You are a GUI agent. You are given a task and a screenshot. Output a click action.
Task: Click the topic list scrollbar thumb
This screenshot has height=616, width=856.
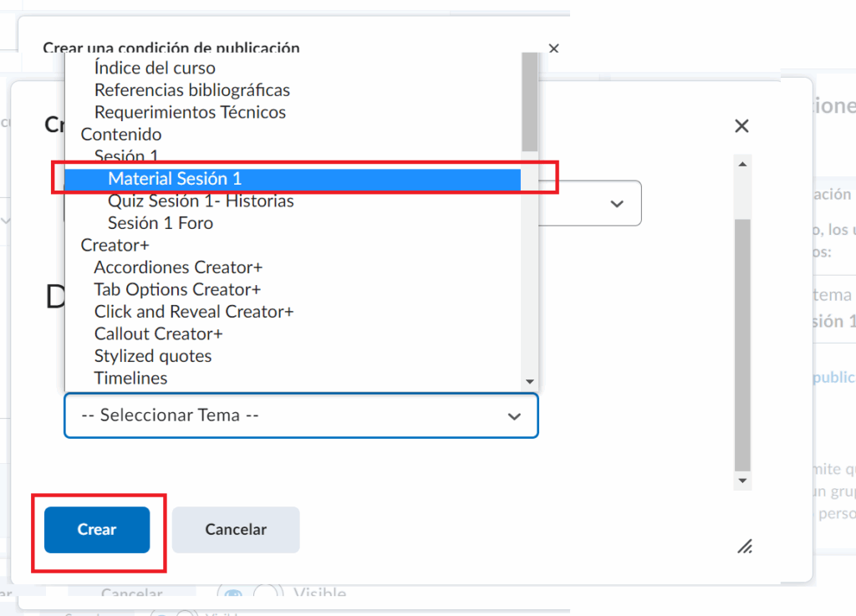[529, 102]
